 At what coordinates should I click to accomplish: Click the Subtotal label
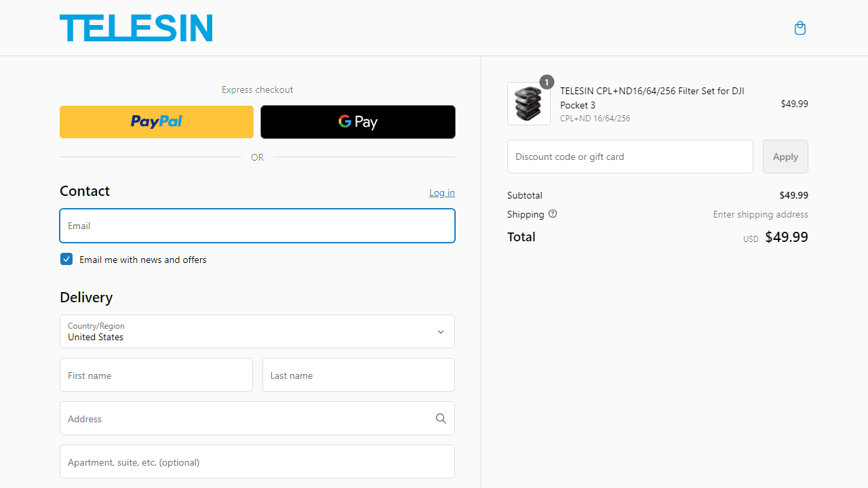[x=525, y=195]
